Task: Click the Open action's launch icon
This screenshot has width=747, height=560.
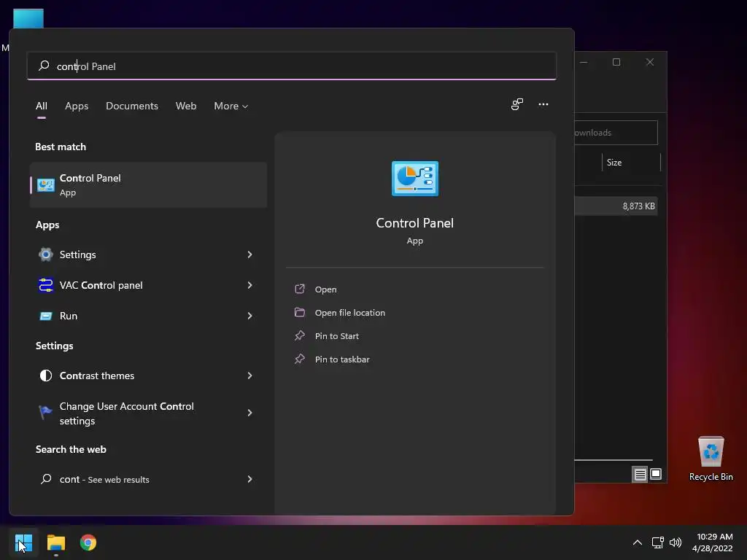Action: (300, 289)
